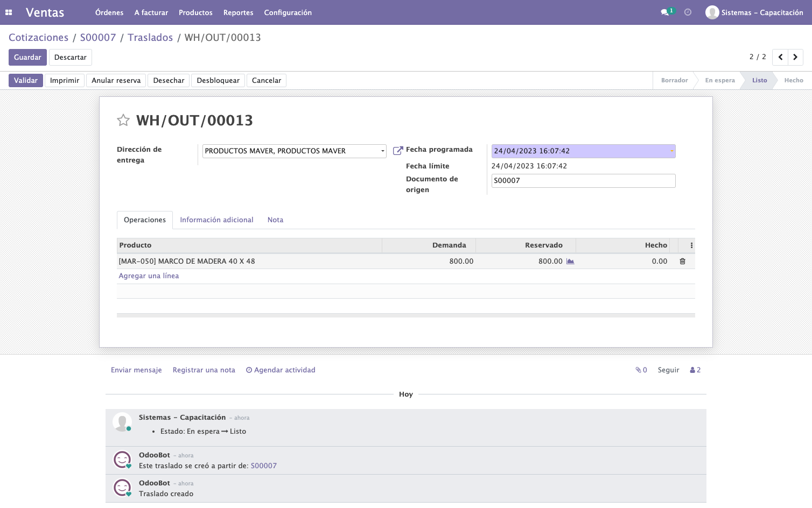Mark WH/OUT/00013 with the favorite star
812x508 pixels.
(123, 120)
